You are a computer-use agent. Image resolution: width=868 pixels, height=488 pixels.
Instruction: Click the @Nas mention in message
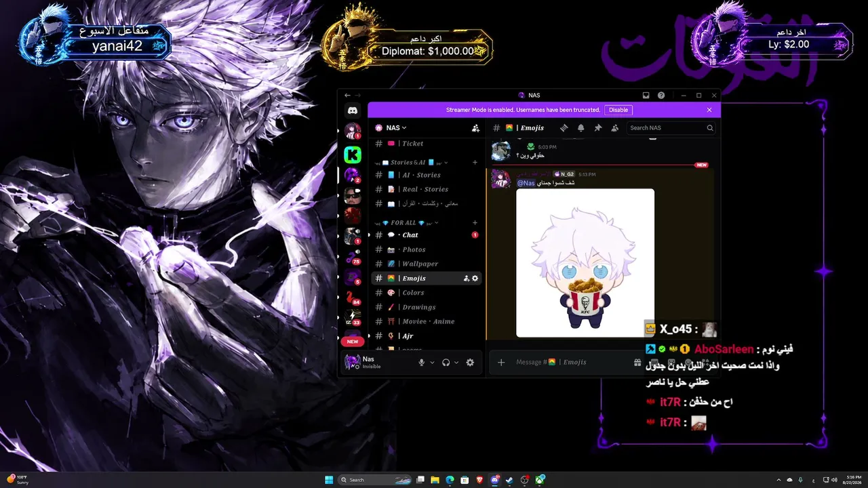click(x=526, y=183)
